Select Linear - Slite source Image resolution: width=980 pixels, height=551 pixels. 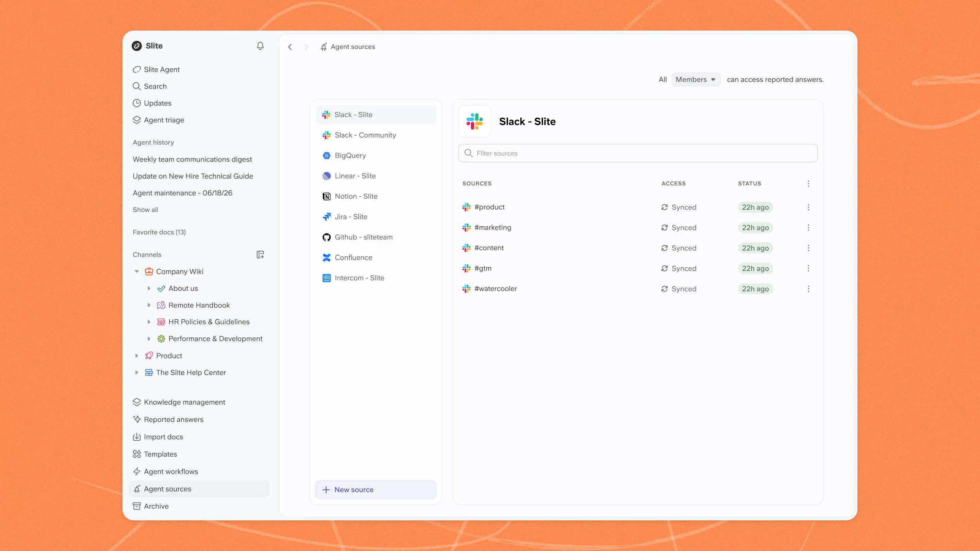(x=376, y=176)
